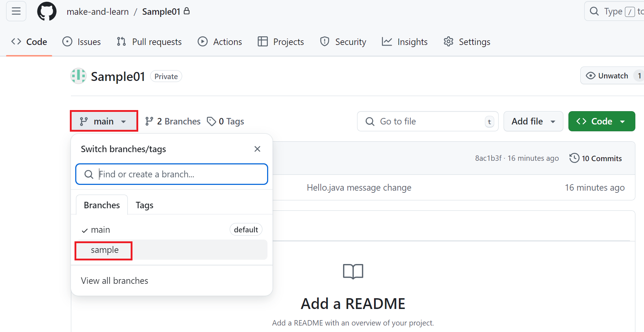Open the make-and-learn owner page
This screenshot has height=332, width=644.
pyautogui.click(x=98, y=12)
